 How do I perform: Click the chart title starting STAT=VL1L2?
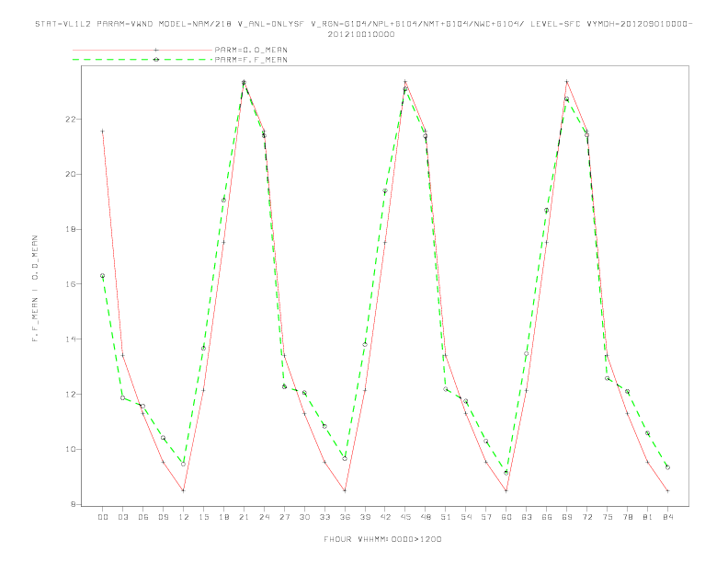pos(363,24)
